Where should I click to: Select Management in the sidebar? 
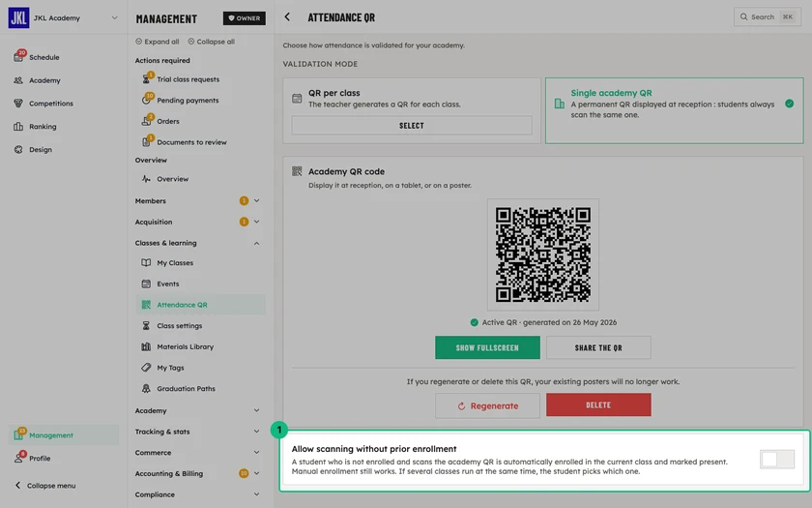pyautogui.click(x=63, y=434)
